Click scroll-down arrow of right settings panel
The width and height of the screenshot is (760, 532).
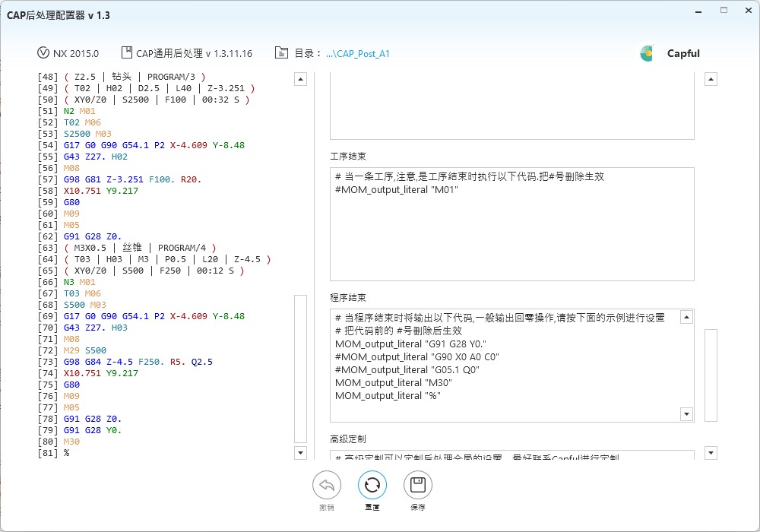[x=711, y=453]
